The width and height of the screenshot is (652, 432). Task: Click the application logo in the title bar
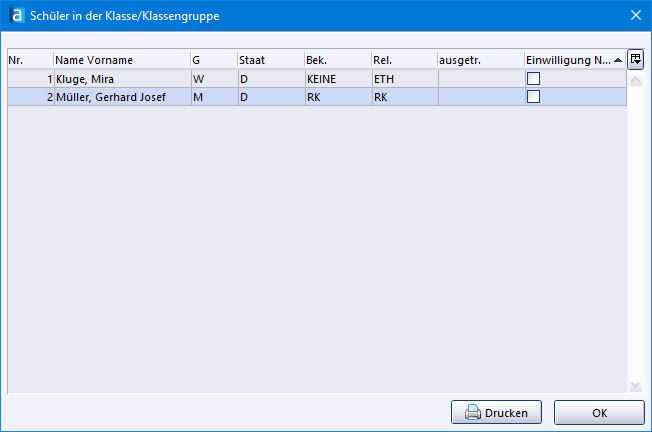15,15
